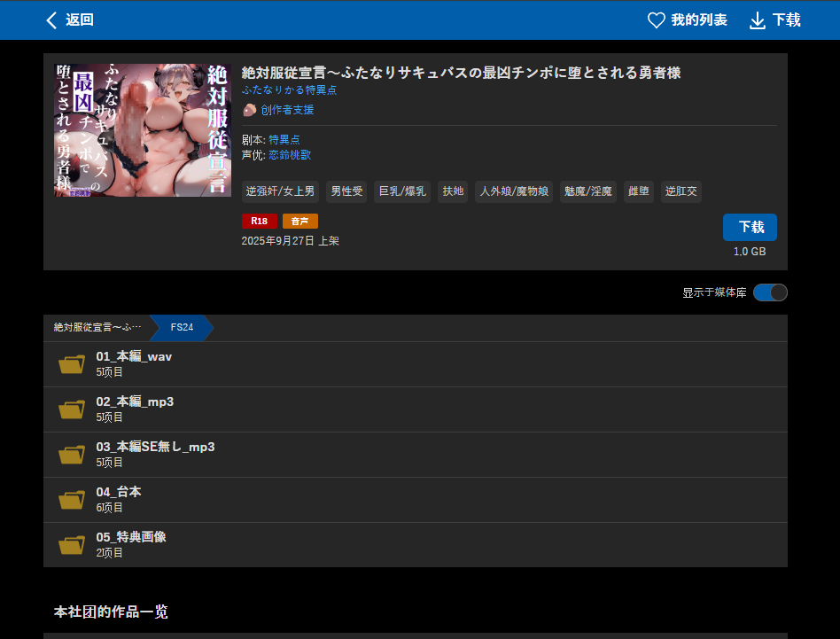Image resolution: width=840 pixels, height=639 pixels.
Task: Click the 创作者支援 avatar icon
Action: [x=249, y=110]
